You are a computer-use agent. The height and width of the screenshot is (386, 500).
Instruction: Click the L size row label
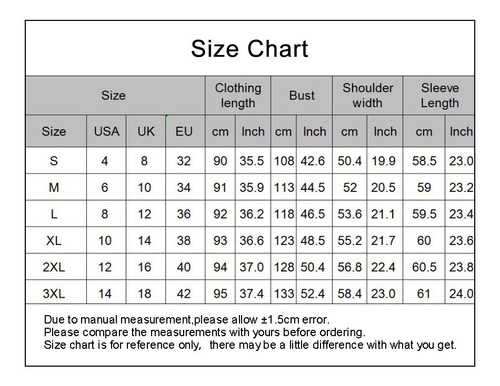coord(54,214)
